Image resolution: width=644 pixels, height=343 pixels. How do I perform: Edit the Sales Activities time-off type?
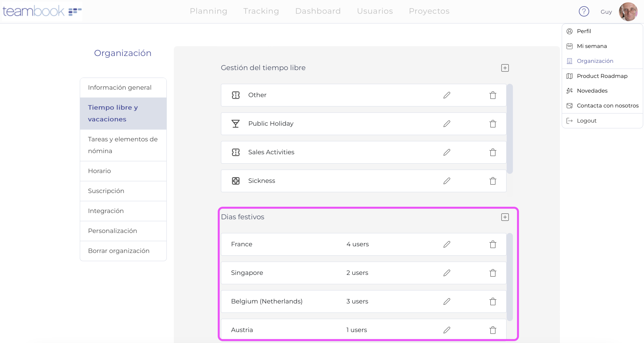pyautogui.click(x=447, y=152)
